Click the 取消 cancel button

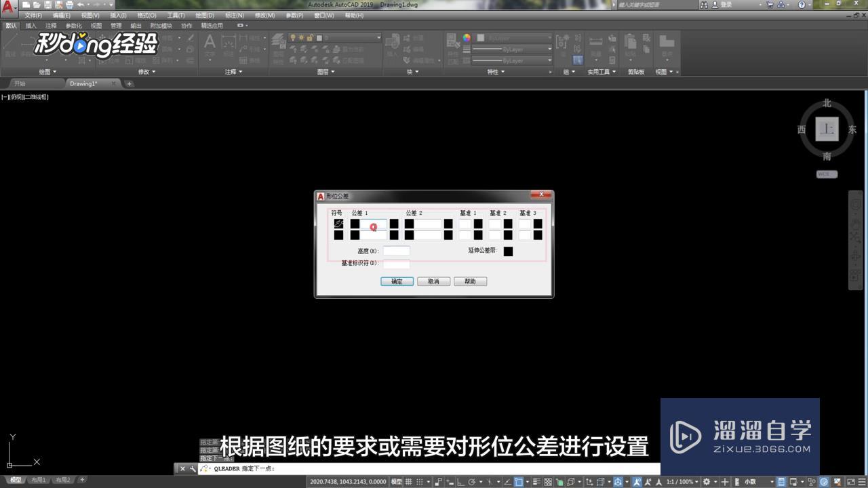point(433,281)
